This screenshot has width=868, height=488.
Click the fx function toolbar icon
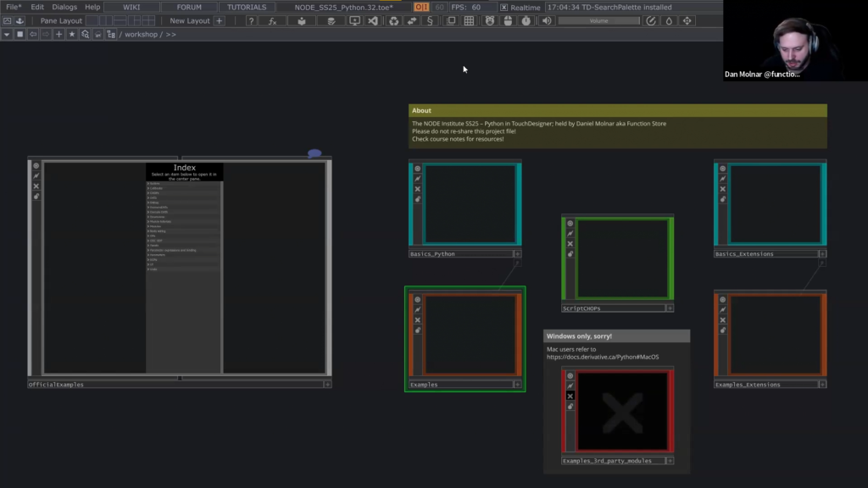(272, 20)
